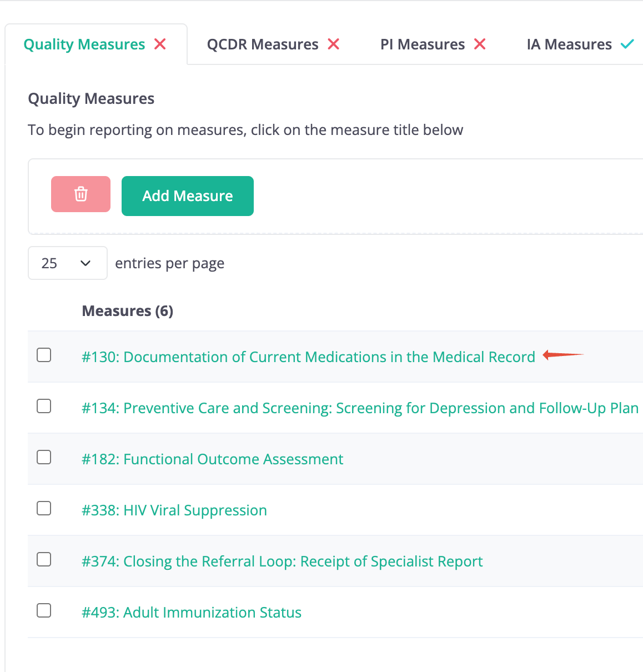643x672 pixels.
Task: Click the red X beside QCDR Measures
Action: pos(333,44)
